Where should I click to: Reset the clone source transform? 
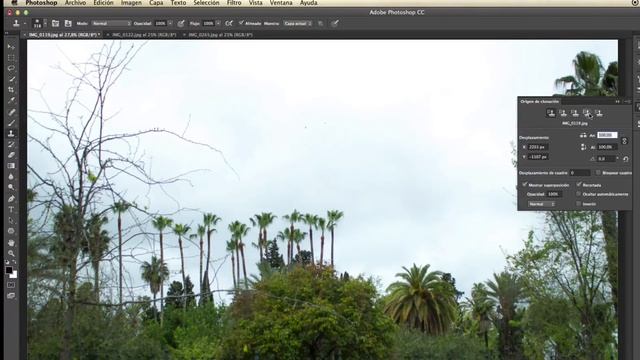(x=626, y=159)
